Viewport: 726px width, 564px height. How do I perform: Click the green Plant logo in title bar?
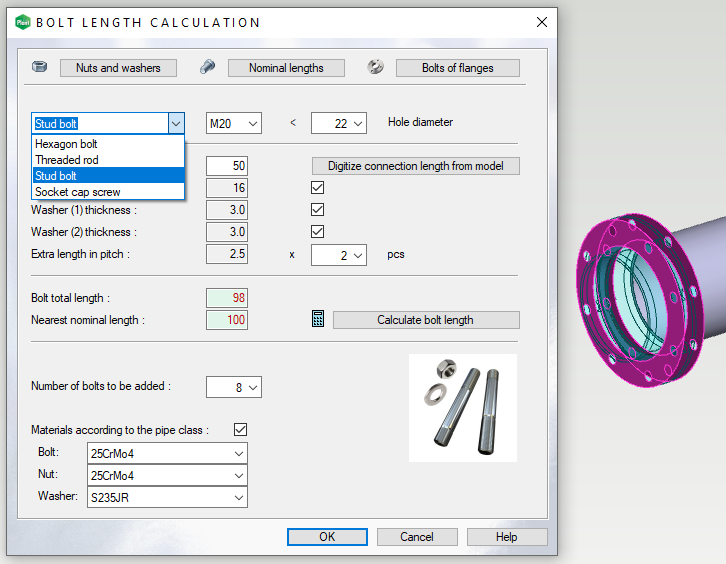[x=22, y=22]
